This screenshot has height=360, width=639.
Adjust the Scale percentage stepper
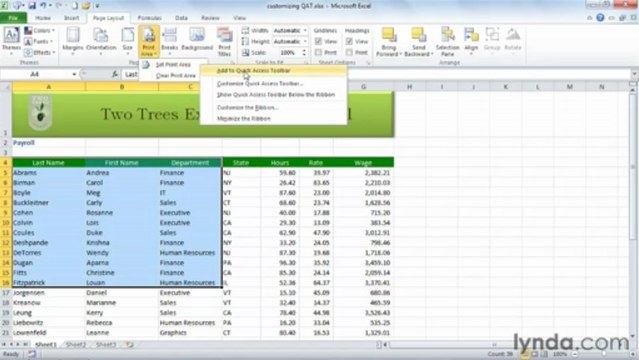click(x=304, y=53)
